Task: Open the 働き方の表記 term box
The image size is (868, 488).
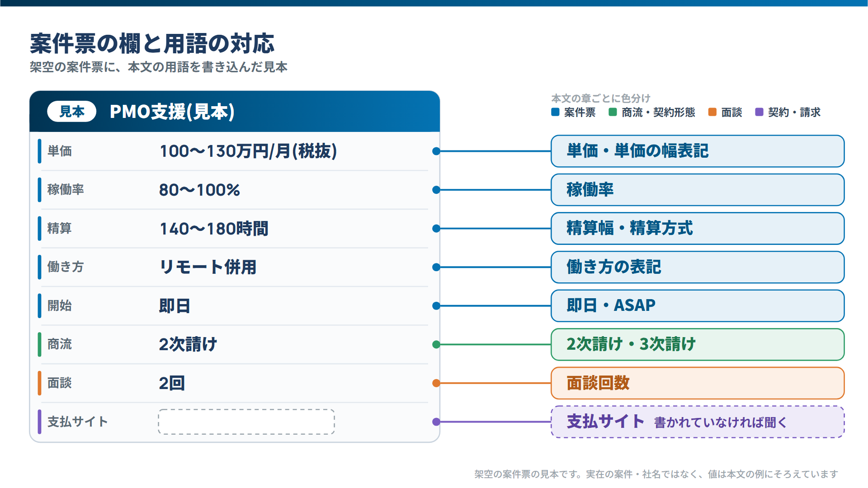Action: coord(698,267)
